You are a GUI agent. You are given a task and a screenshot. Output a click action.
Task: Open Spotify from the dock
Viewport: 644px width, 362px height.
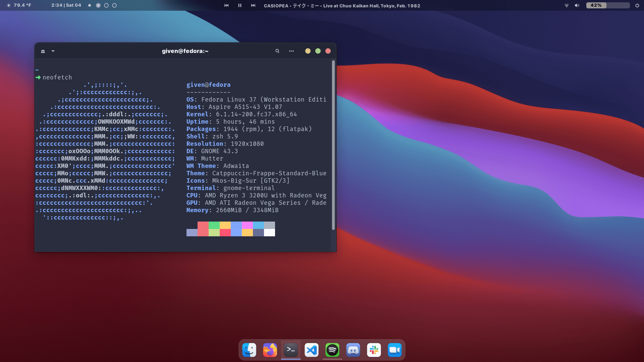(332, 350)
